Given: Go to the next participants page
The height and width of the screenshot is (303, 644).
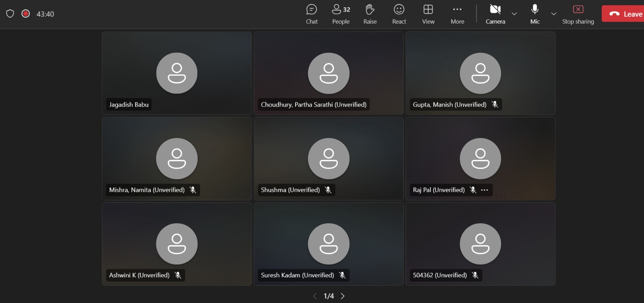Looking at the screenshot, I should coord(343,296).
